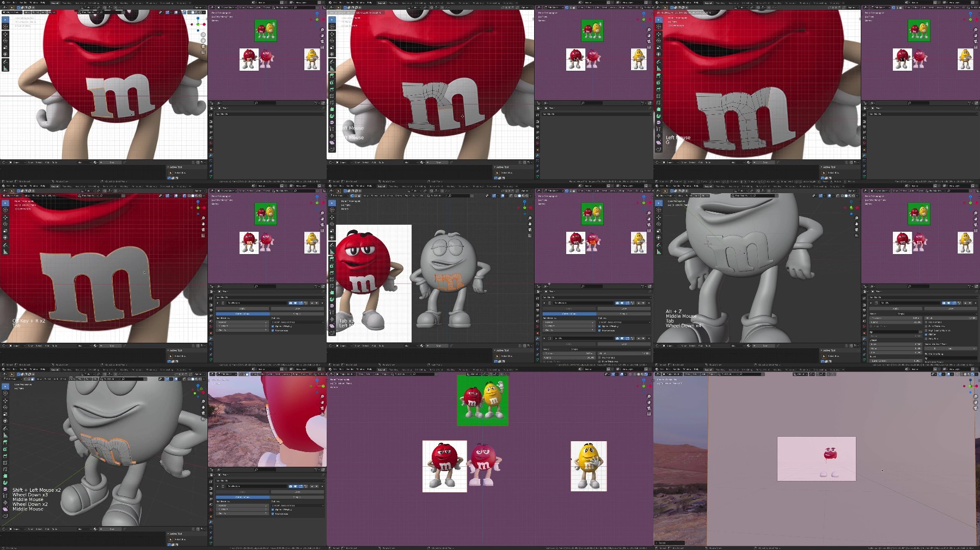Choose the Annotate tool in the top-left frame toolbar
The height and width of the screenshot is (550, 980).
point(5,62)
